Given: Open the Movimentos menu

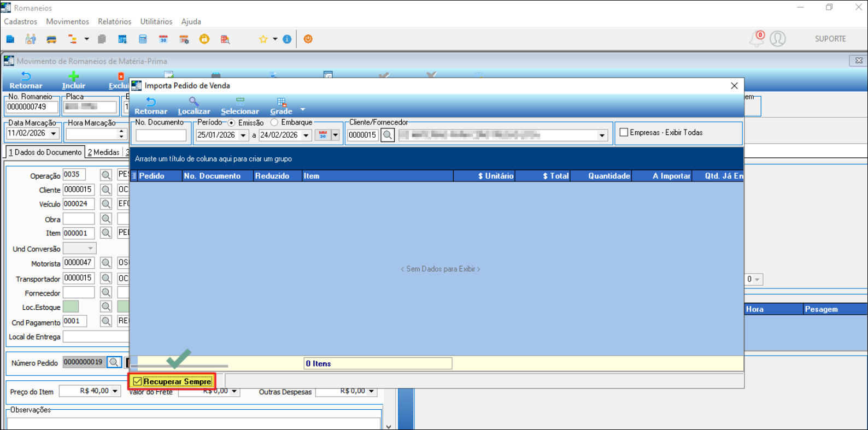Looking at the screenshot, I should point(67,21).
